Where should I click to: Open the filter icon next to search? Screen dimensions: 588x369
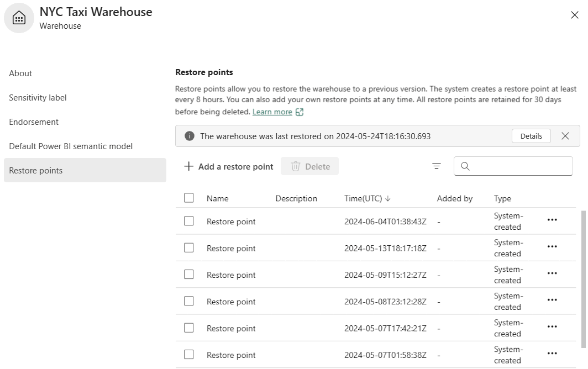pos(437,166)
